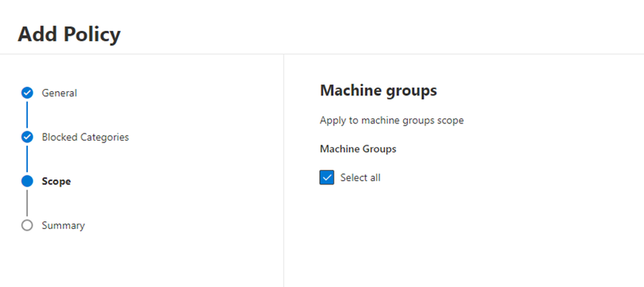This screenshot has width=644, height=287.
Task: Click the empty Summary step circle
Action: tap(27, 225)
